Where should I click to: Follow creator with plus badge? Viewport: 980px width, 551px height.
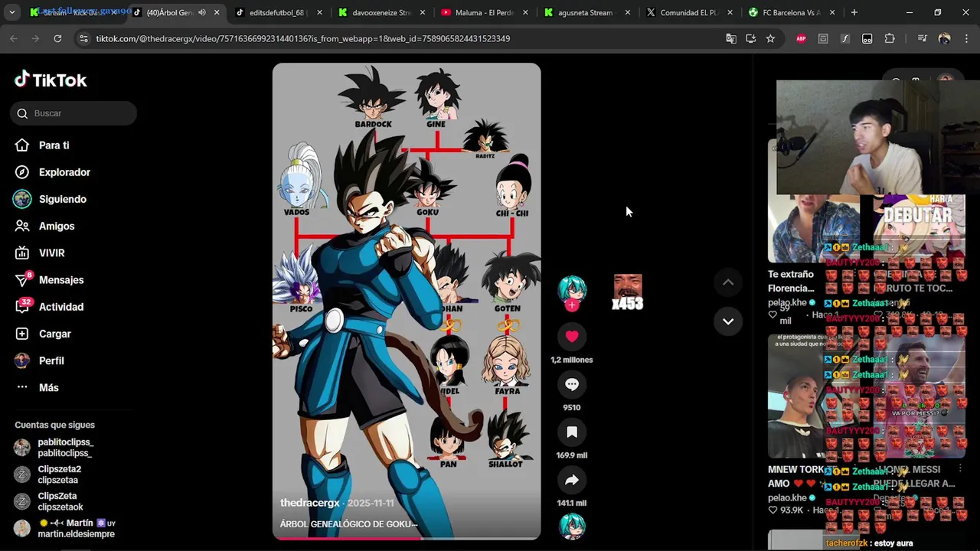click(x=572, y=305)
